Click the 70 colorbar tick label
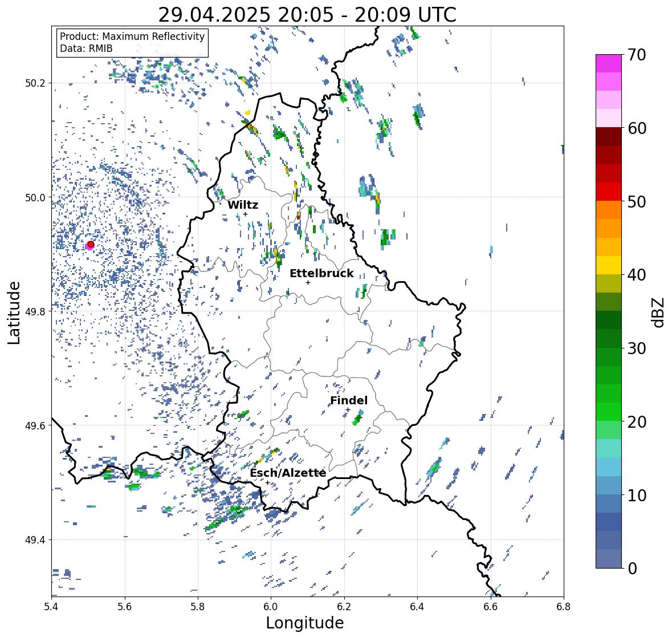The width and height of the screenshot is (672, 637). (637, 55)
